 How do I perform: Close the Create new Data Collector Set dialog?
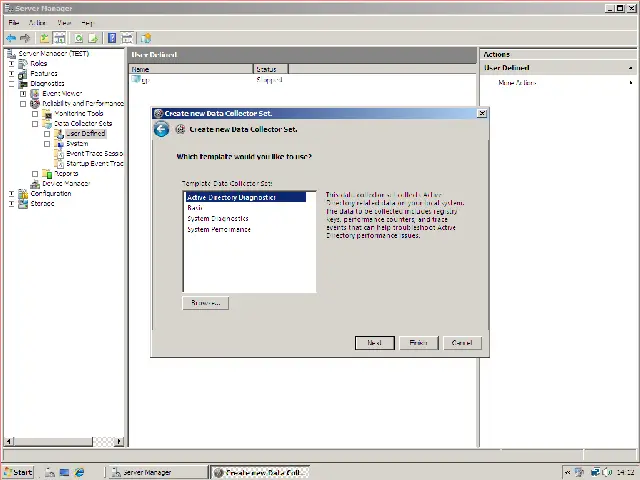click(482, 113)
